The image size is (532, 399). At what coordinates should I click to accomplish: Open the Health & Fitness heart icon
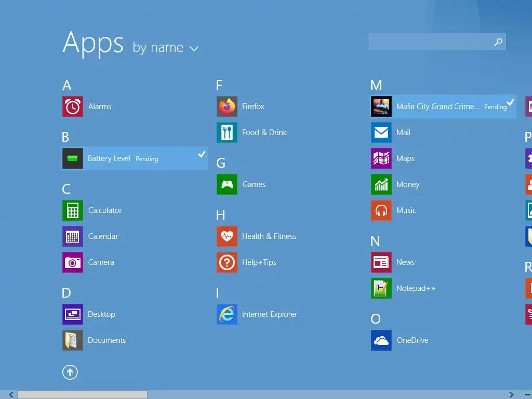tap(227, 236)
